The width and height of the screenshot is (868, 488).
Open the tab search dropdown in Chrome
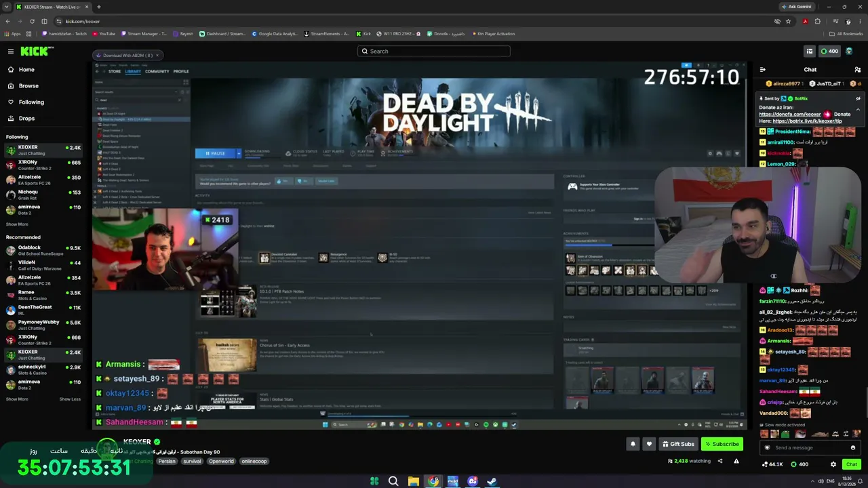pyautogui.click(x=7, y=7)
